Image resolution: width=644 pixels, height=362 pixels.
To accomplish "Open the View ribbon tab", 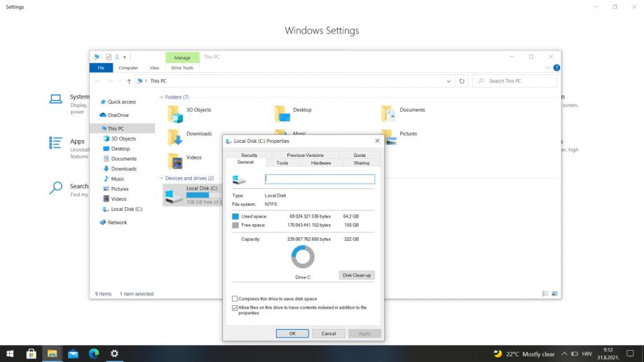I will click(x=154, y=68).
